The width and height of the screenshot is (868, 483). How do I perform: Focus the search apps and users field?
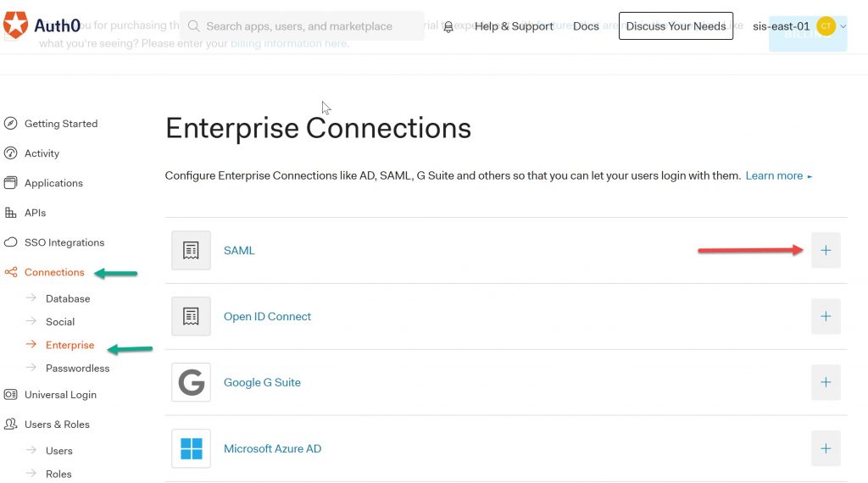pos(303,26)
